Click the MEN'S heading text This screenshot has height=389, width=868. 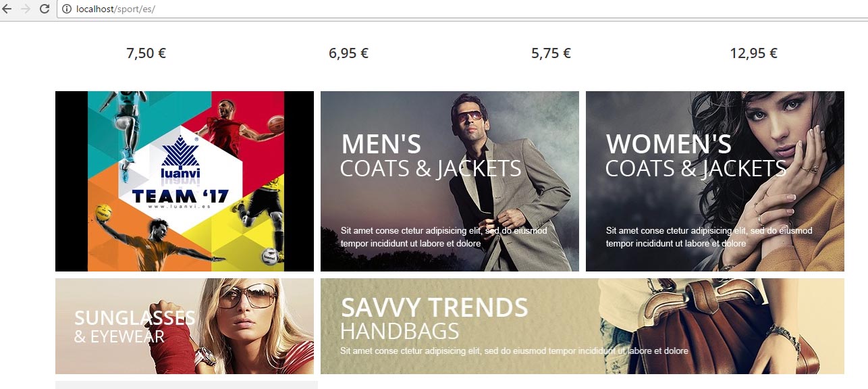point(381,145)
